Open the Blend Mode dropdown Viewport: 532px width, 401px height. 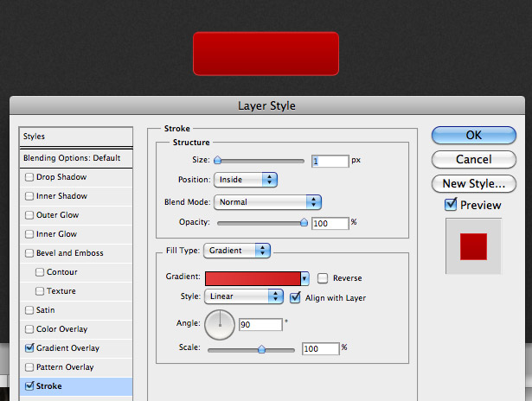[267, 202]
